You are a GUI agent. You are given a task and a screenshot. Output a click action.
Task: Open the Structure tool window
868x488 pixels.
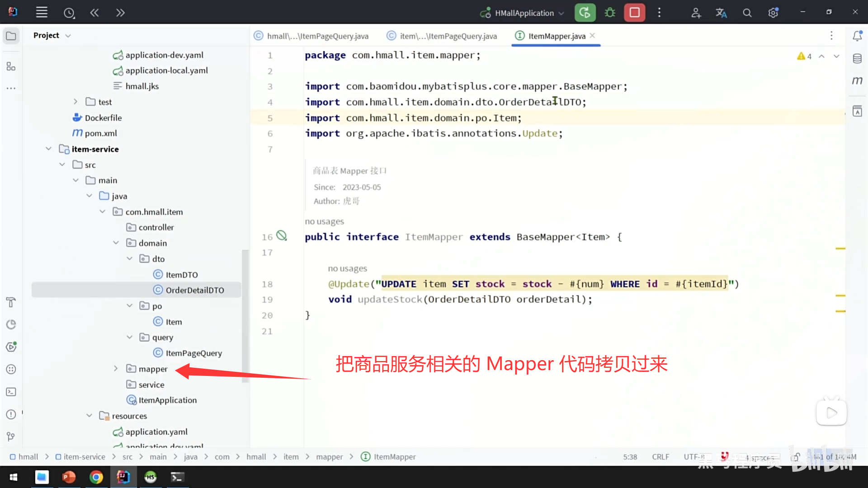[11, 66]
